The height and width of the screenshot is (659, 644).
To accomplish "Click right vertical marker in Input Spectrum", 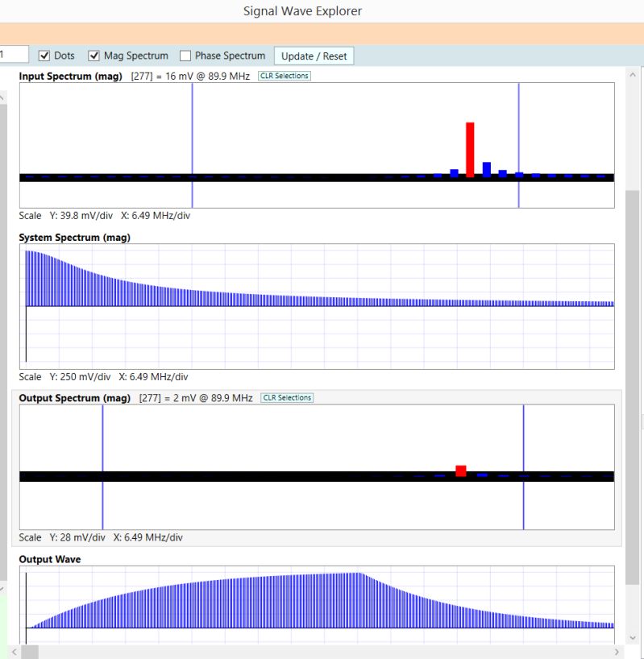I will 519,145.
